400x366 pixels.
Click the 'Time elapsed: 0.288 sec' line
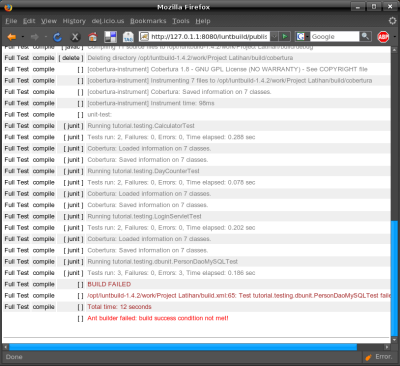click(171, 137)
